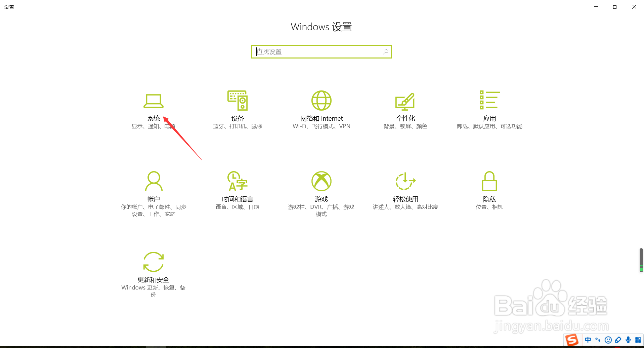
Task: Open the 轻松使用 dashed clock icon
Action: tap(405, 181)
